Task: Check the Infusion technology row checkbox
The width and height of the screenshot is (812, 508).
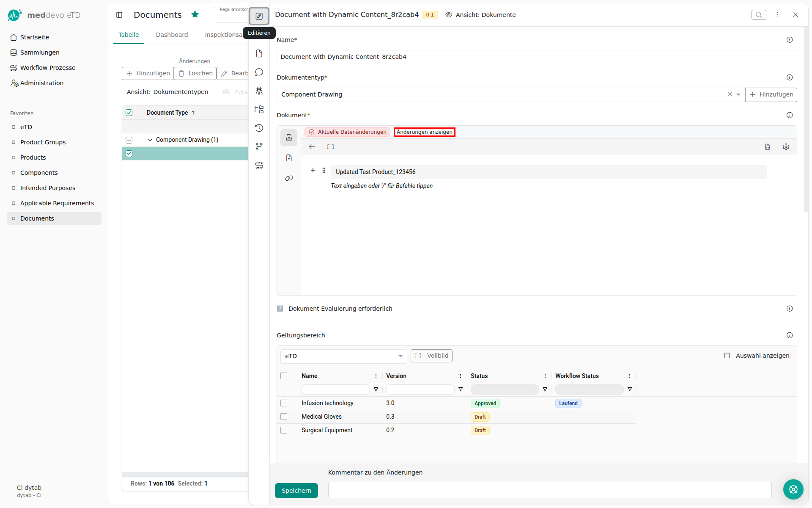Action: pos(284,403)
